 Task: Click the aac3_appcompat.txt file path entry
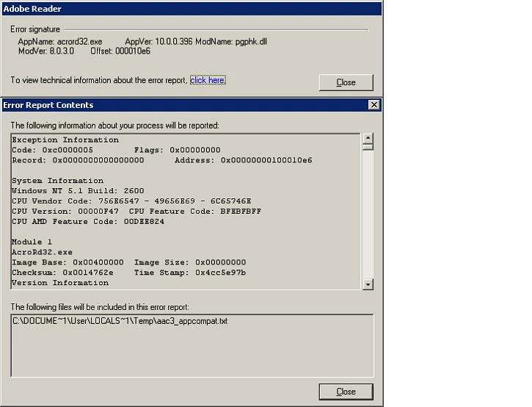120,321
